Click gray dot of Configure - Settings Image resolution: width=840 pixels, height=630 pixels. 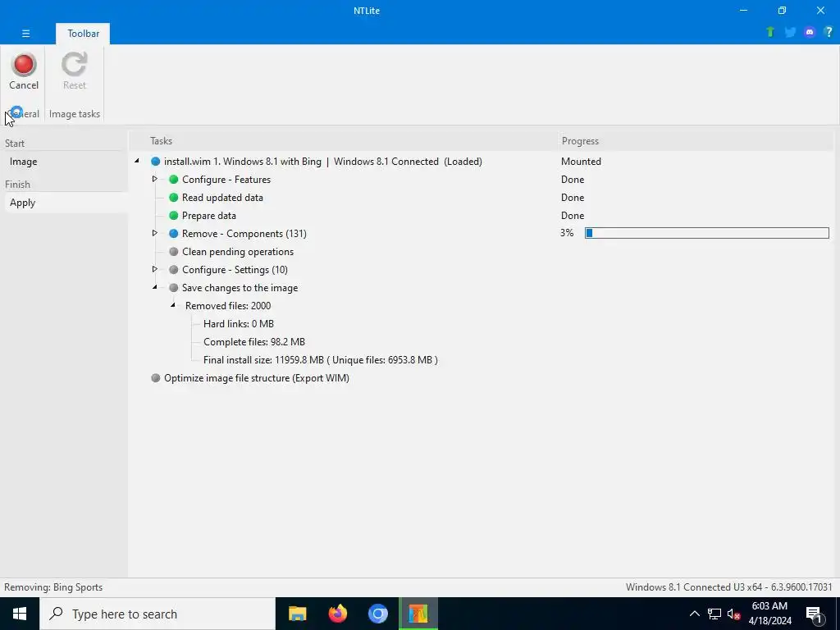(174, 269)
